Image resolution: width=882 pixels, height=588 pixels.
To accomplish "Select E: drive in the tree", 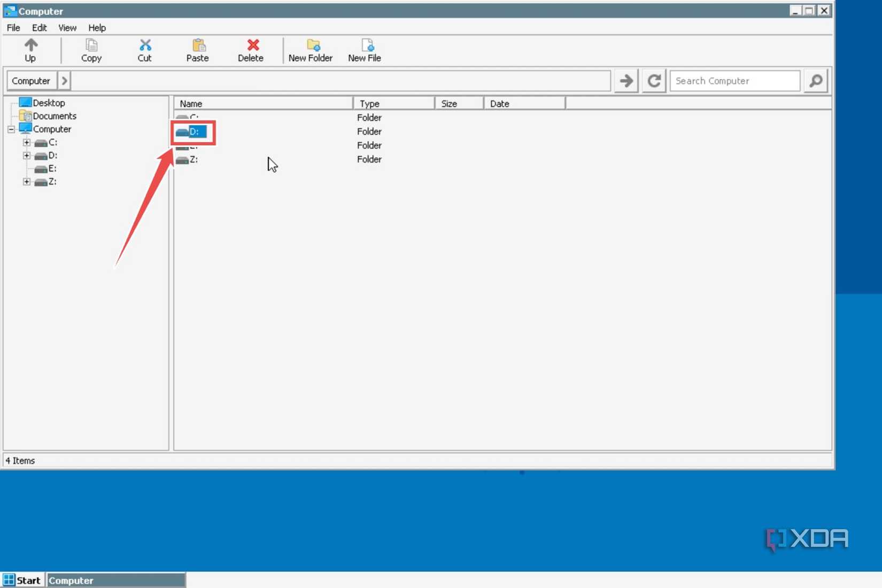I will tap(52, 168).
